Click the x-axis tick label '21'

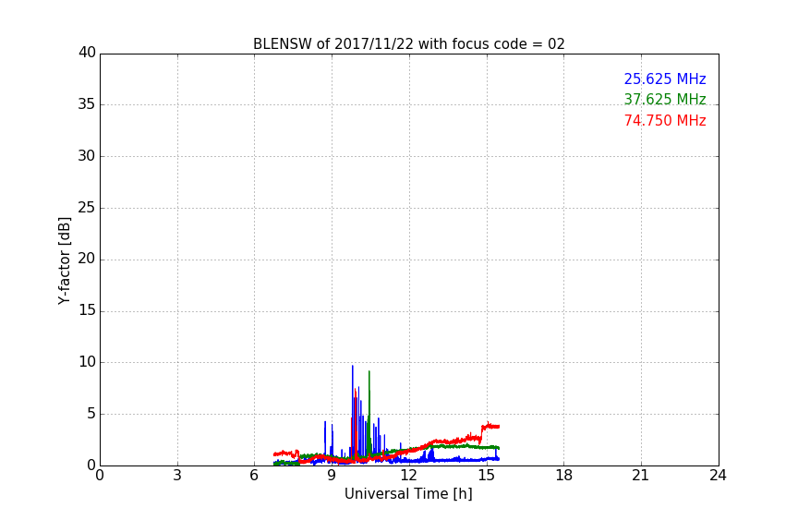click(x=641, y=476)
